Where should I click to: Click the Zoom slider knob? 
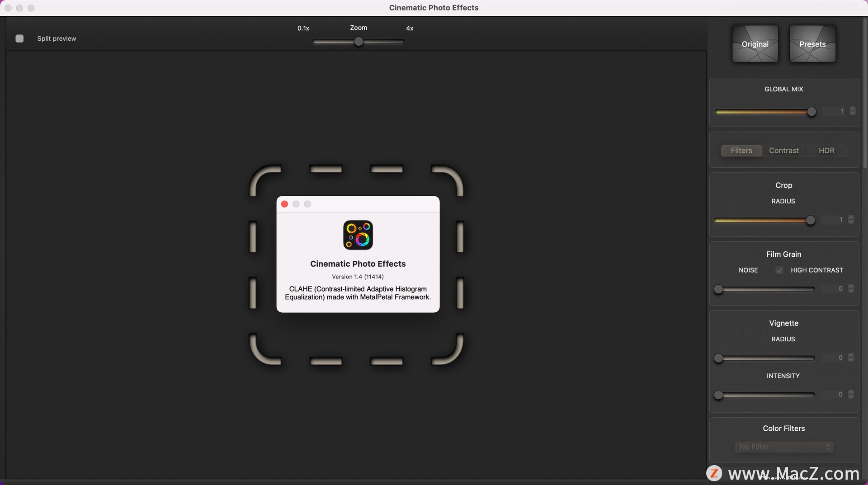[x=359, y=42]
